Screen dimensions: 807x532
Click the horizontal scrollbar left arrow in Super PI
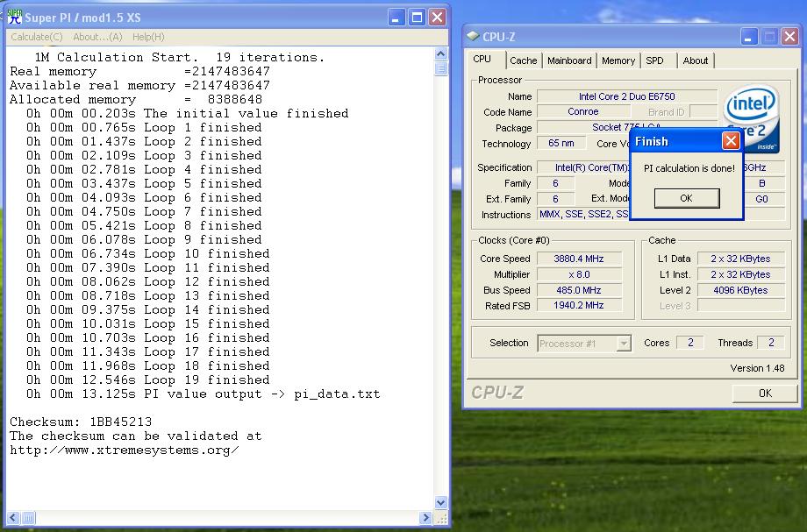click(x=14, y=518)
